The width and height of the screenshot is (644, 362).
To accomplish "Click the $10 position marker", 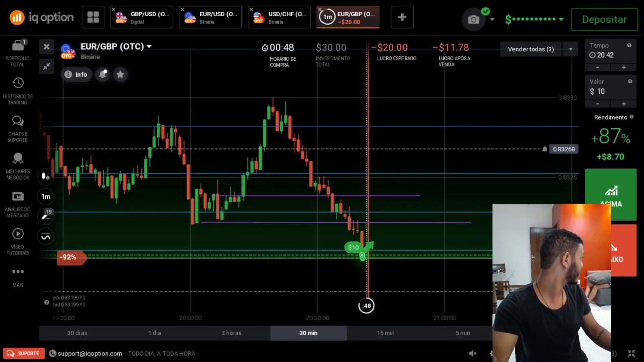I will click(353, 247).
